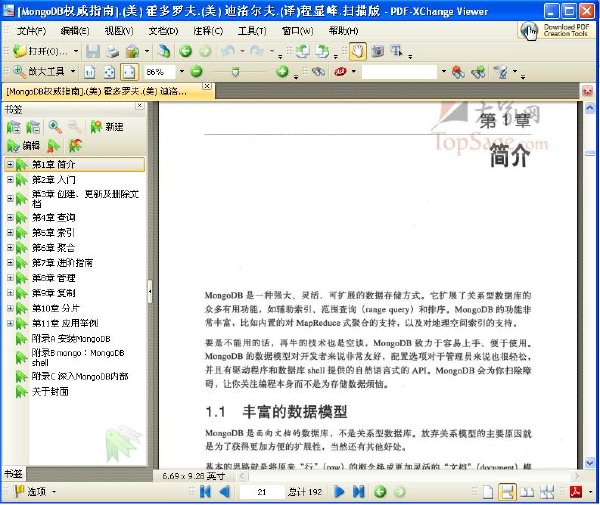The width and height of the screenshot is (600, 505).
Task: Click the zoom slider handle
Action: [x=235, y=72]
